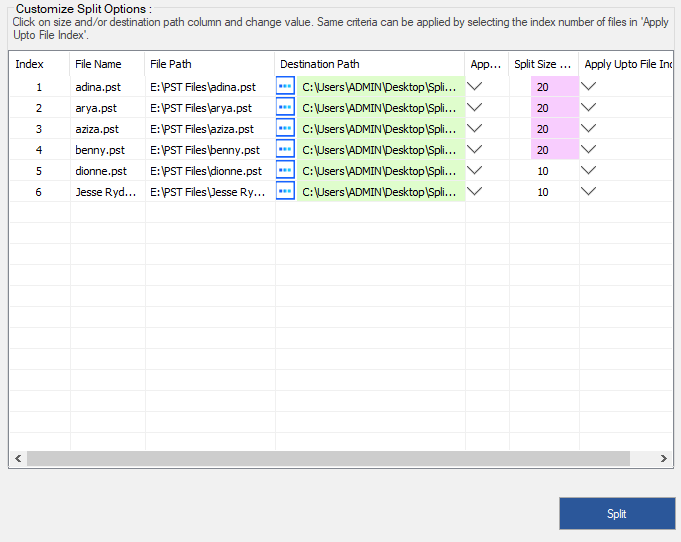Click file path E:\PST Files\benny.pst

(205, 150)
